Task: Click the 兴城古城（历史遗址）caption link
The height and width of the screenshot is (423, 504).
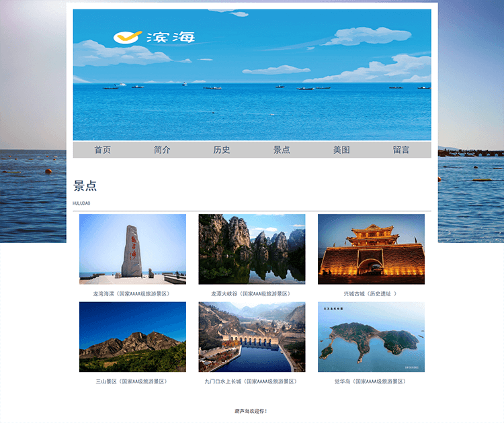Action: pyautogui.click(x=371, y=294)
